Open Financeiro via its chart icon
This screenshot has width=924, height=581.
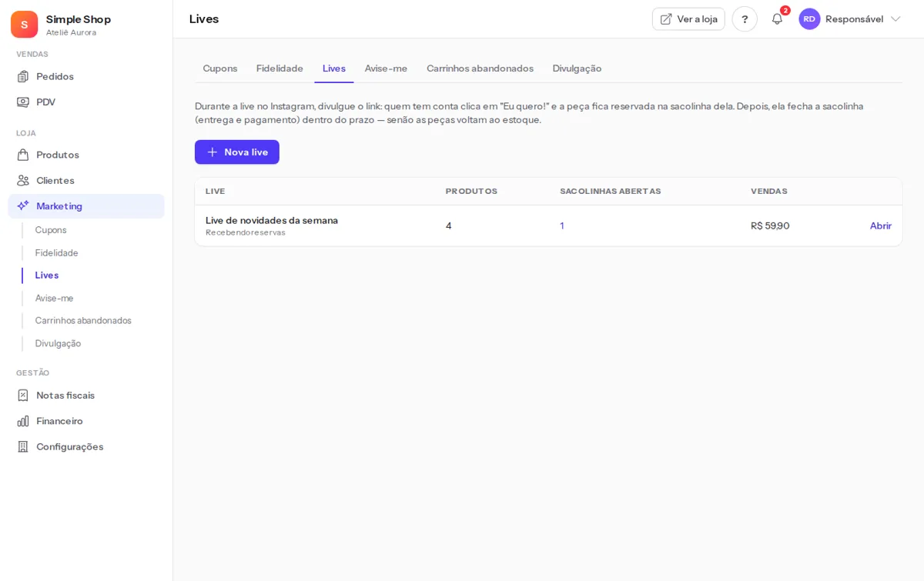click(23, 421)
